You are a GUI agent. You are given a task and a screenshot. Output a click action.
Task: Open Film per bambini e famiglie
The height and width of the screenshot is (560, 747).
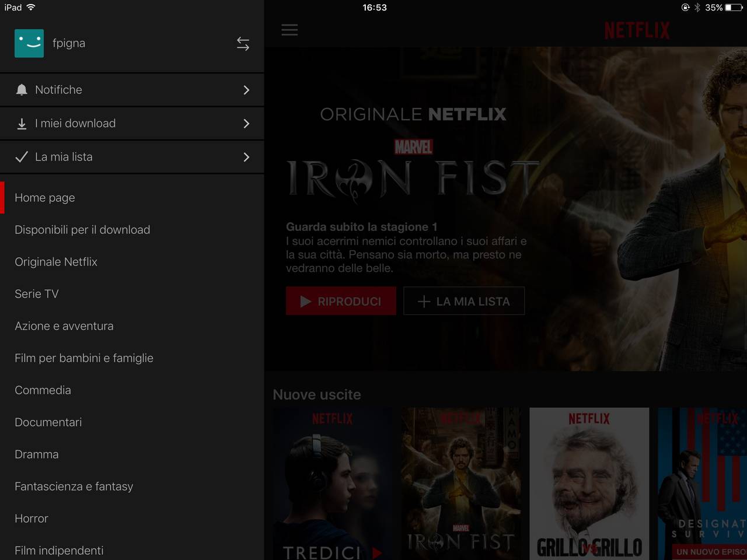click(132, 358)
